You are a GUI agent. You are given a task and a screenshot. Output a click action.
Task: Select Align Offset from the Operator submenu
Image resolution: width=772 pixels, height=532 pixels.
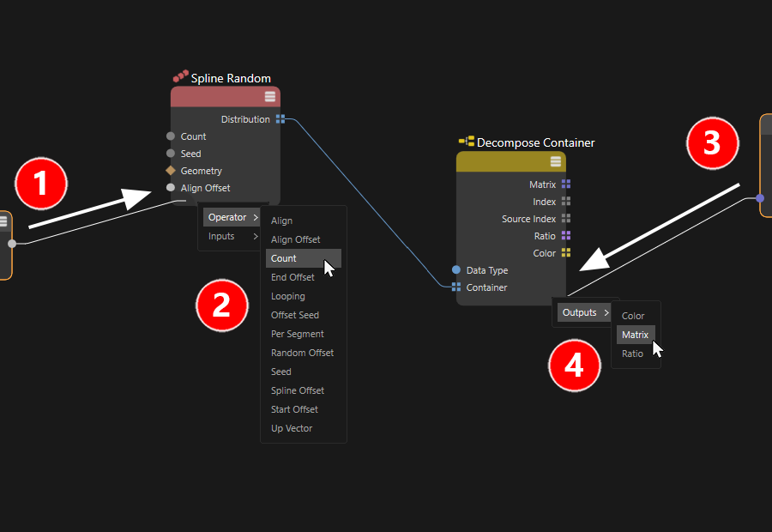pyautogui.click(x=304, y=239)
